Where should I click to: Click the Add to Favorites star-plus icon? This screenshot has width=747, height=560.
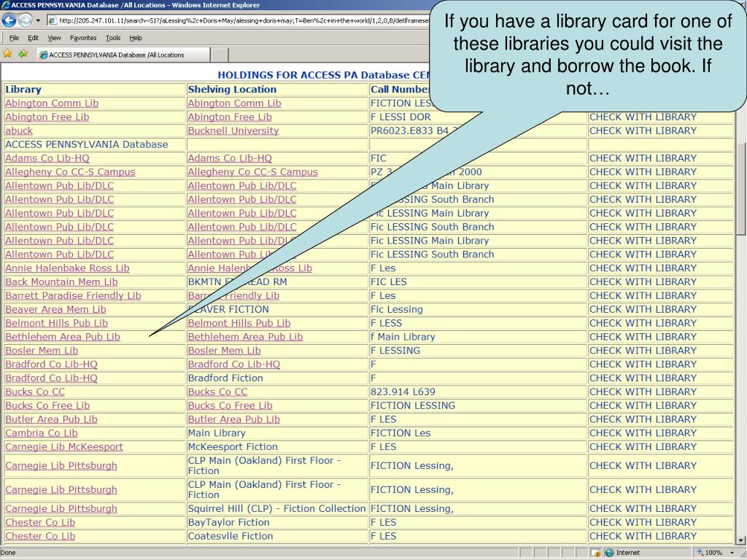23,54
